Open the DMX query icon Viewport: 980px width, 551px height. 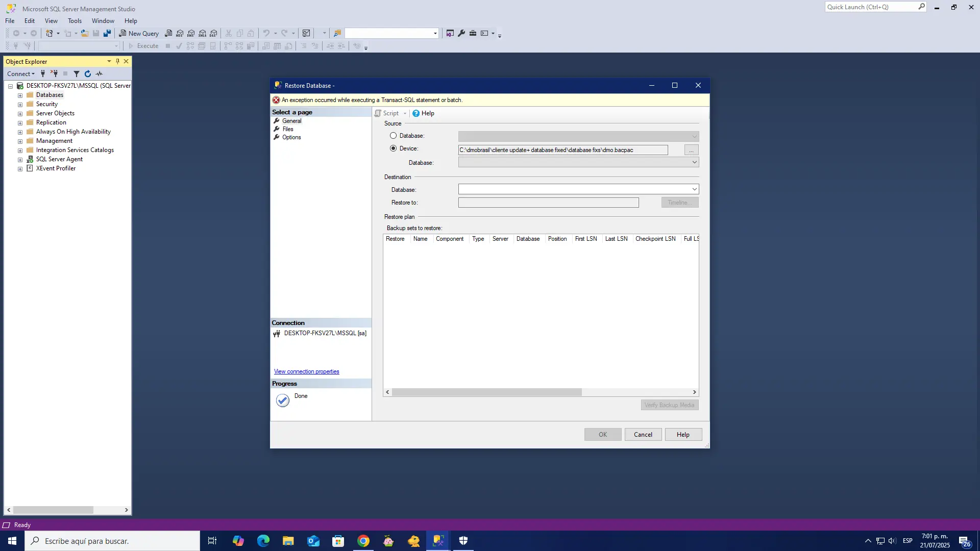(191, 33)
